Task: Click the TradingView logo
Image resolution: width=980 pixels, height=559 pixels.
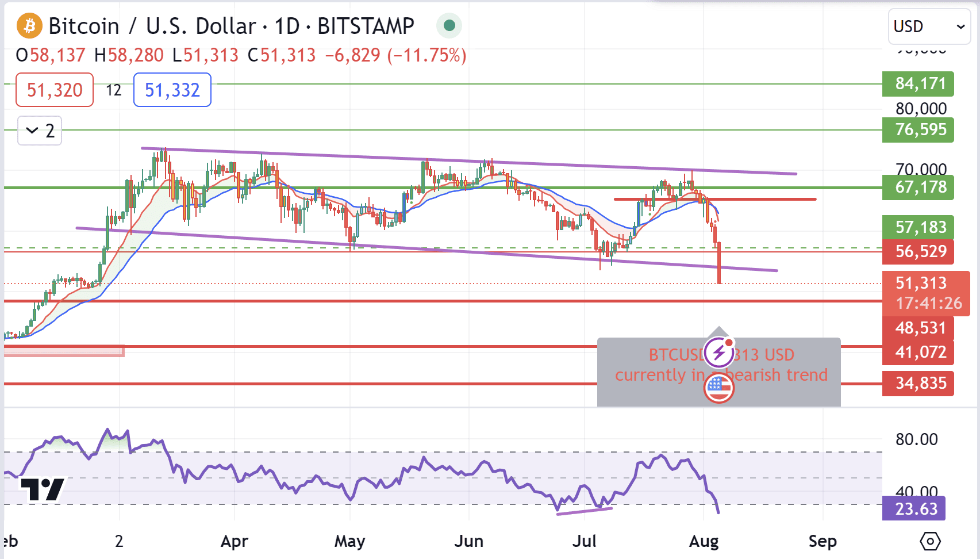Action: click(43, 489)
